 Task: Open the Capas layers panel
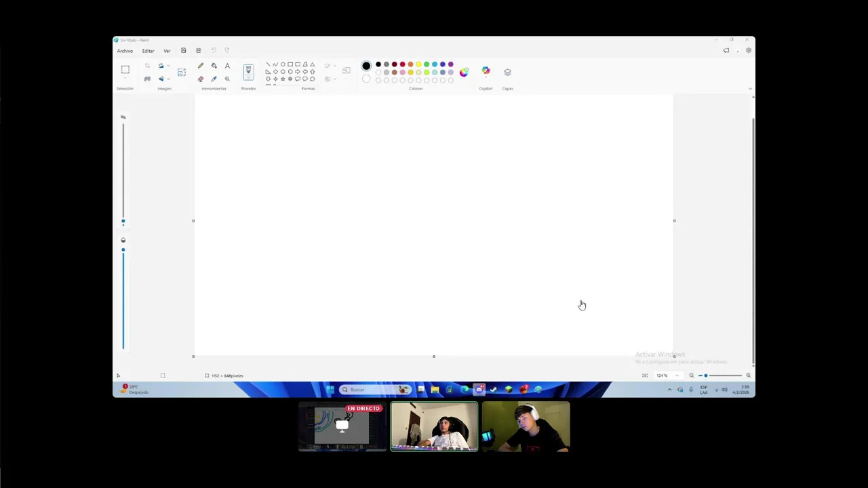click(507, 72)
